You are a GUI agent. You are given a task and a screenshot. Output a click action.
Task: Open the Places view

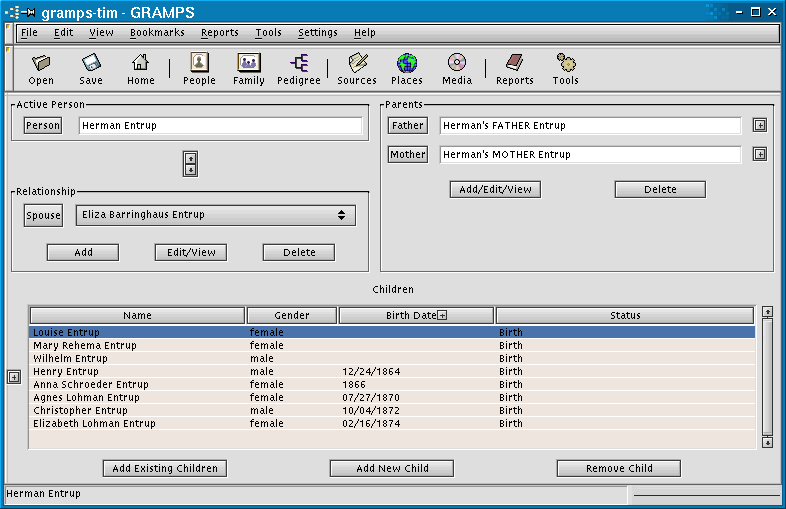point(407,69)
